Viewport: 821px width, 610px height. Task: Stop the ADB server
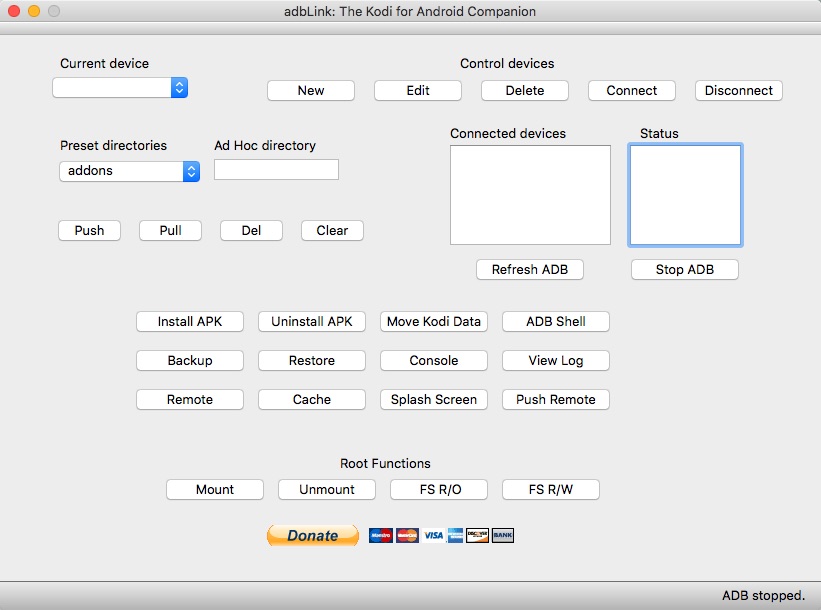(684, 270)
